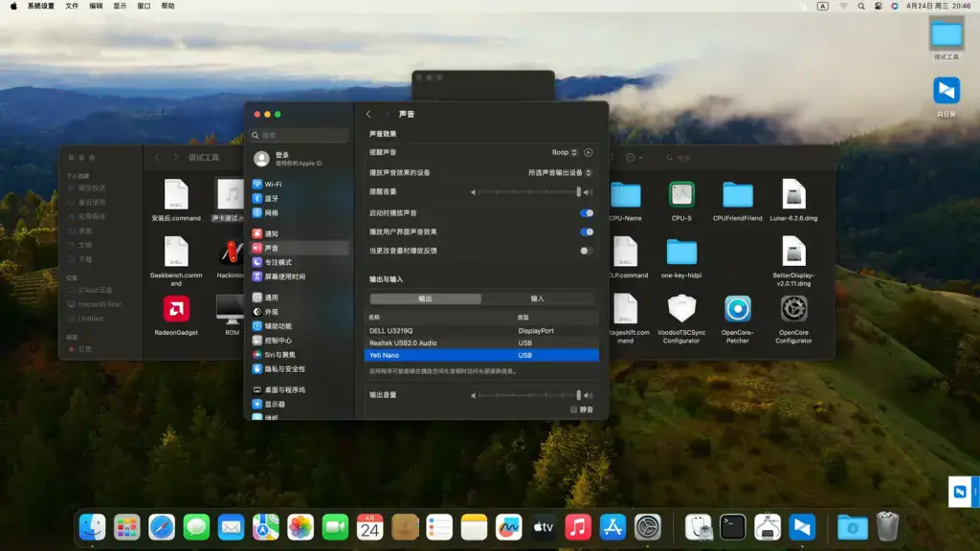Viewport: 980px width, 551px height.
Task: Open 隐私与安全性 in the sidebar
Action: point(300,369)
